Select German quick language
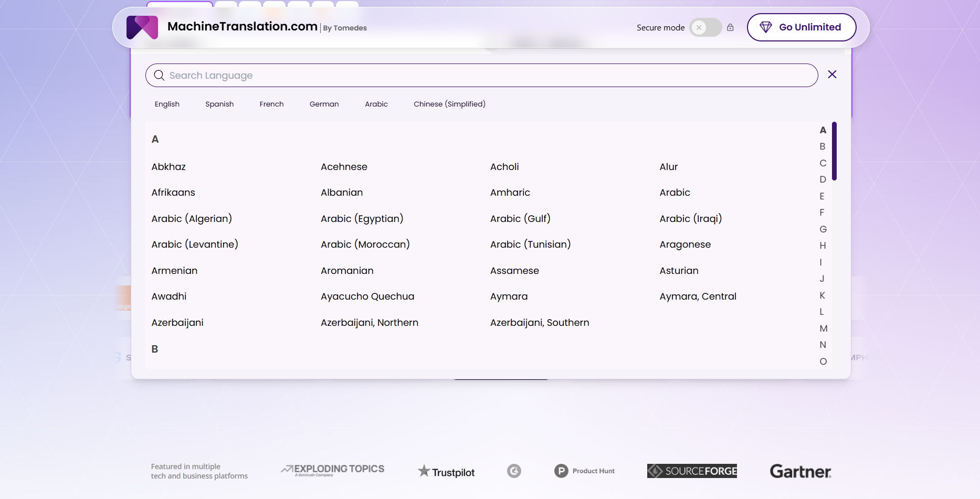The width and height of the screenshot is (980, 499). [x=324, y=104]
